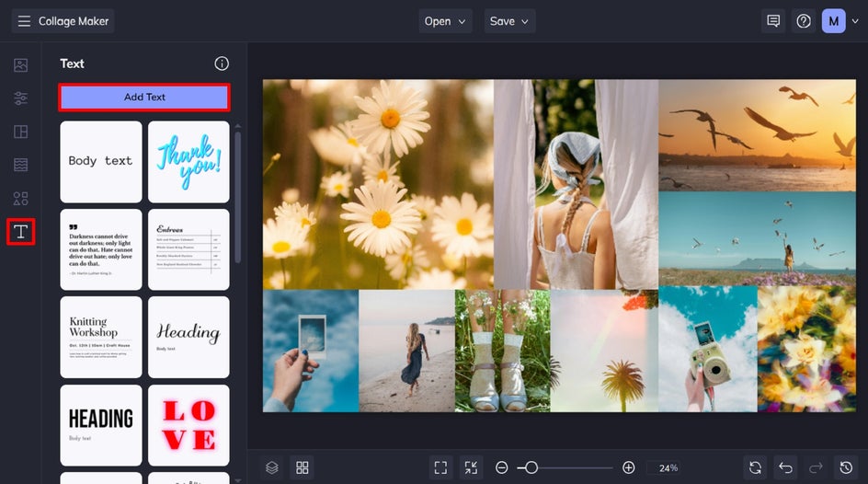Open the Image Manager sidebar panel
The image size is (868, 484).
pyautogui.click(x=20, y=64)
